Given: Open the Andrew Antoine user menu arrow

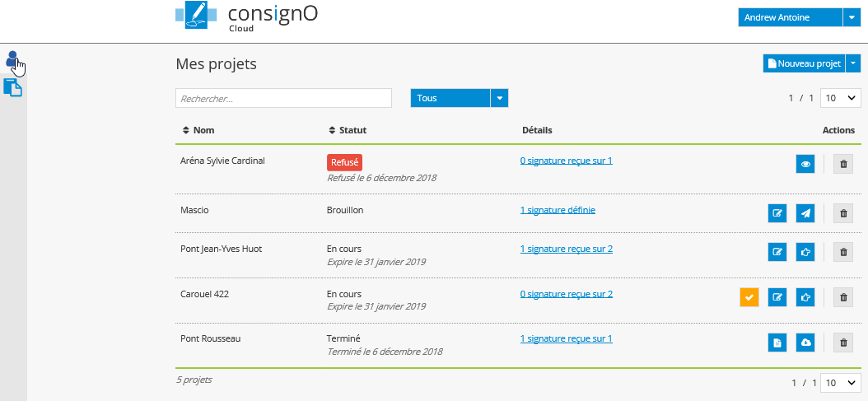Looking at the screenshot, I should [x=852, y=17].
